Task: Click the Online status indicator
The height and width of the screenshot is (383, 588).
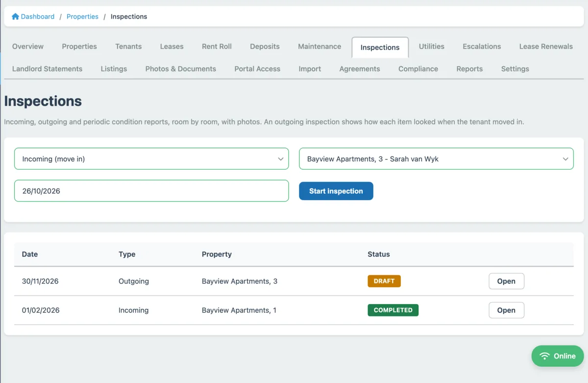Action: click(x=558, y=356)
